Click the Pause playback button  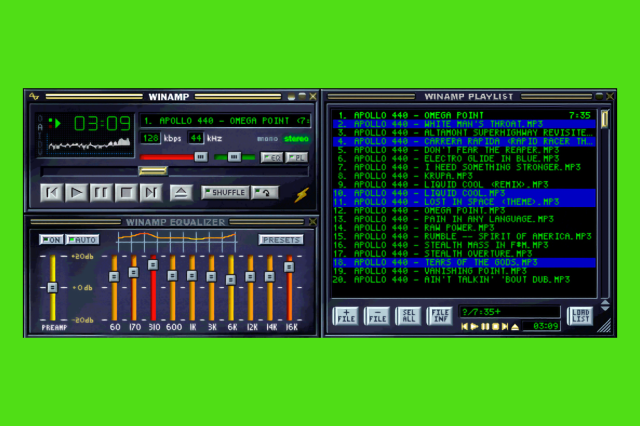click(101, 192)
